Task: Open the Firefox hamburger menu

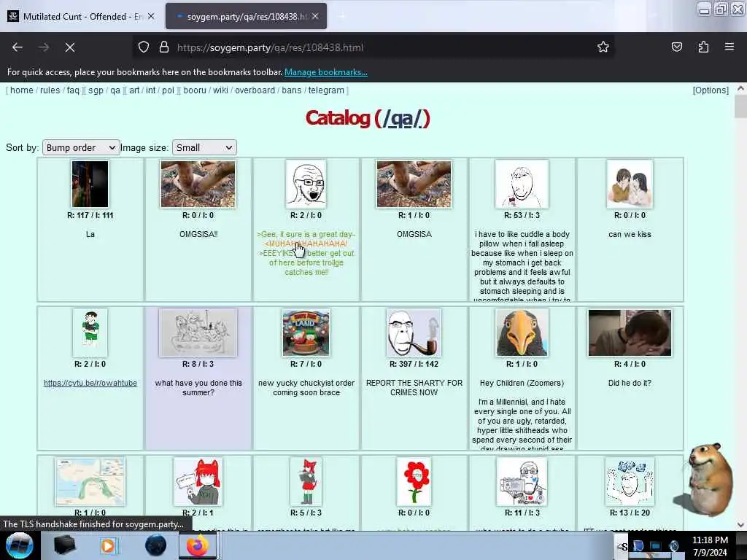Action: tap(729, 47)
